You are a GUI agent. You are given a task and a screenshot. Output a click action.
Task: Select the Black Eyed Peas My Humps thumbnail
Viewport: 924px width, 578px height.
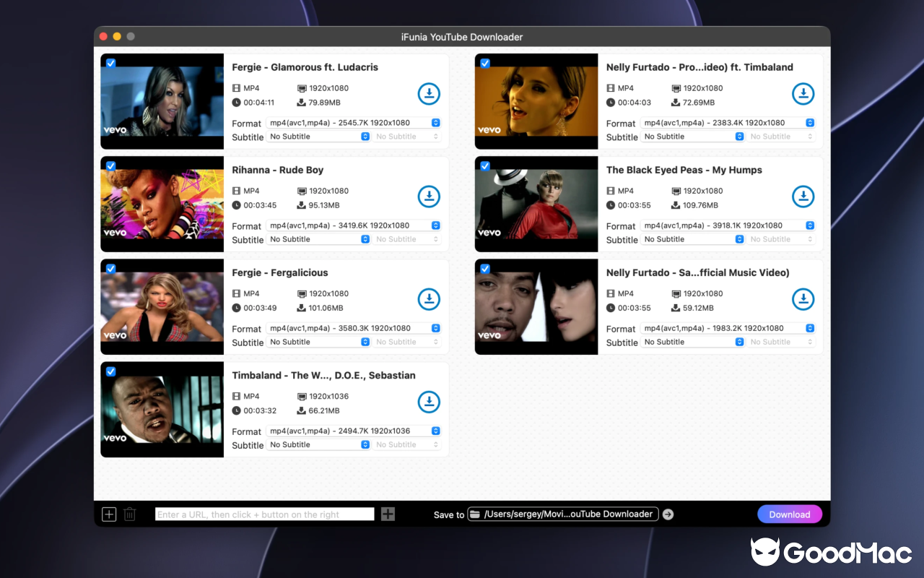[536, 204]
